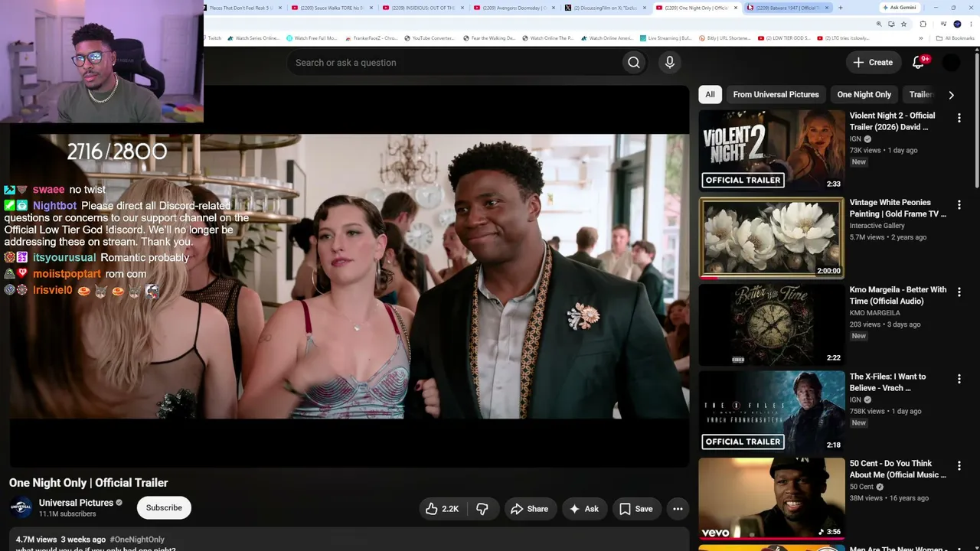Open the browser extensions puzzle icon
Viewport: 980px width, 551px height.
coord(923,24)
